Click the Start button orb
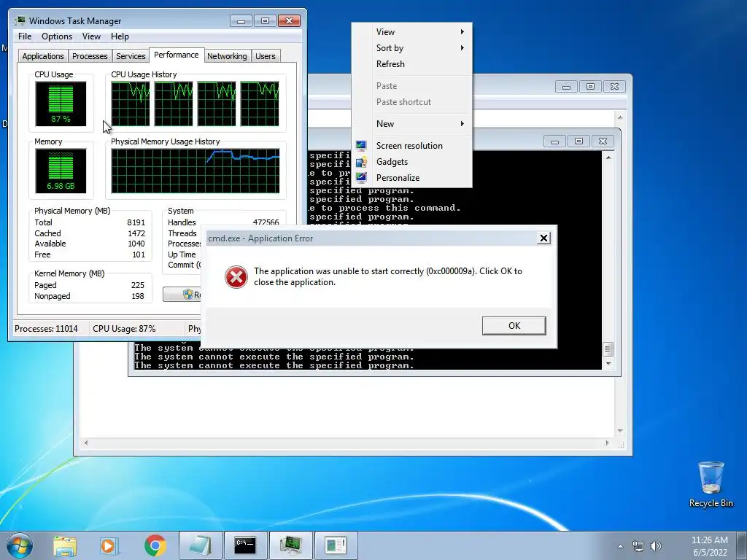 (x=20, y=545)
